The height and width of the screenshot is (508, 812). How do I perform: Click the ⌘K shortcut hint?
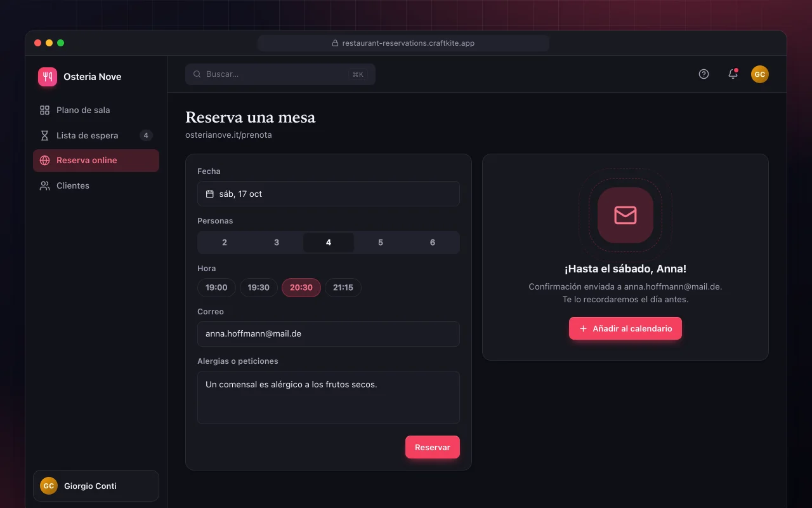358,74
